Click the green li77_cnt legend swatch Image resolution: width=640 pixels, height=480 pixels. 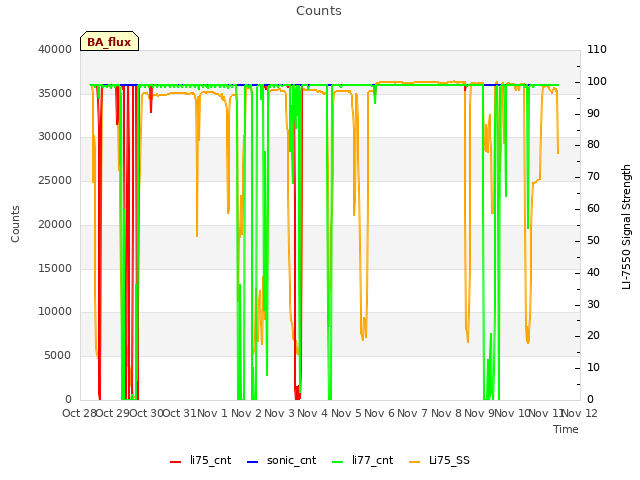pos(338,462)
